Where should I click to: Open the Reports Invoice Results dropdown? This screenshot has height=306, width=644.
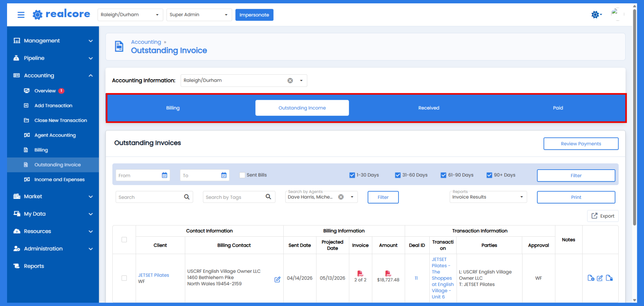click(x=488, y=197)
